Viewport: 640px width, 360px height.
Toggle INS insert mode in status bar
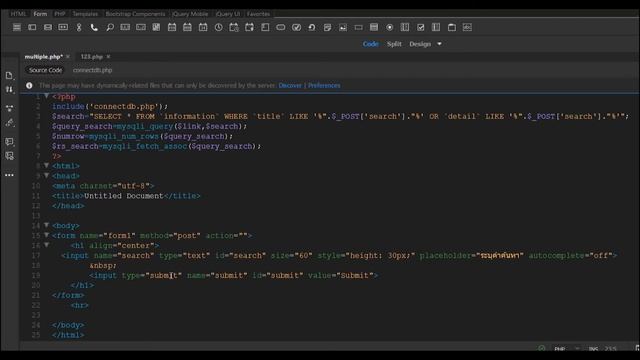click(x=593, y=349)
